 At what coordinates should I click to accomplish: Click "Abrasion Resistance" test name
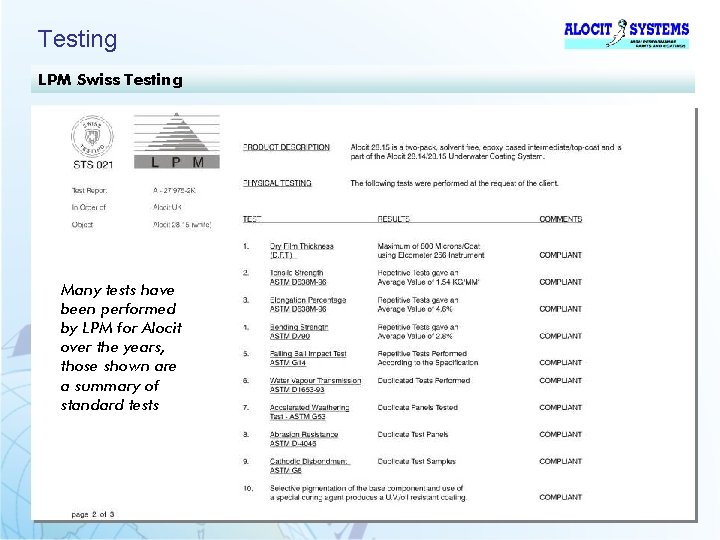[x=304, y=434]
